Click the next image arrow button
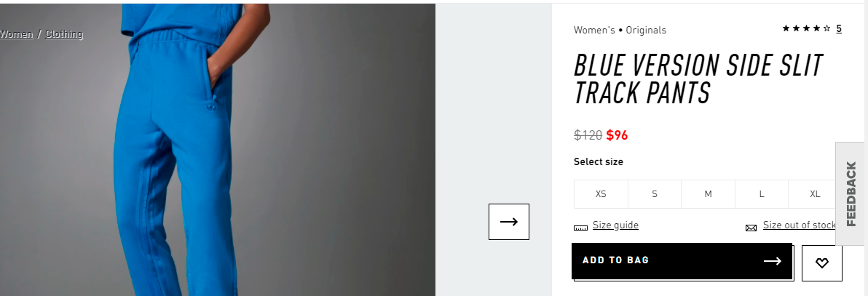 (509, 222)
